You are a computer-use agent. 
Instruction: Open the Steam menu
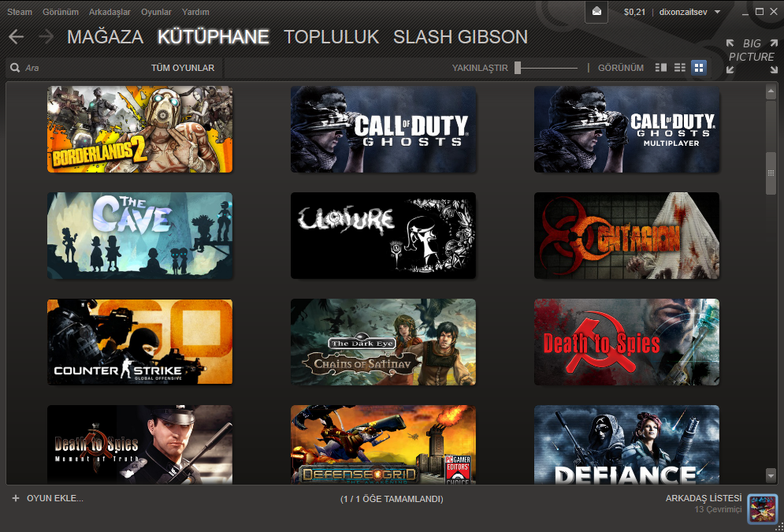click(20, 12)
